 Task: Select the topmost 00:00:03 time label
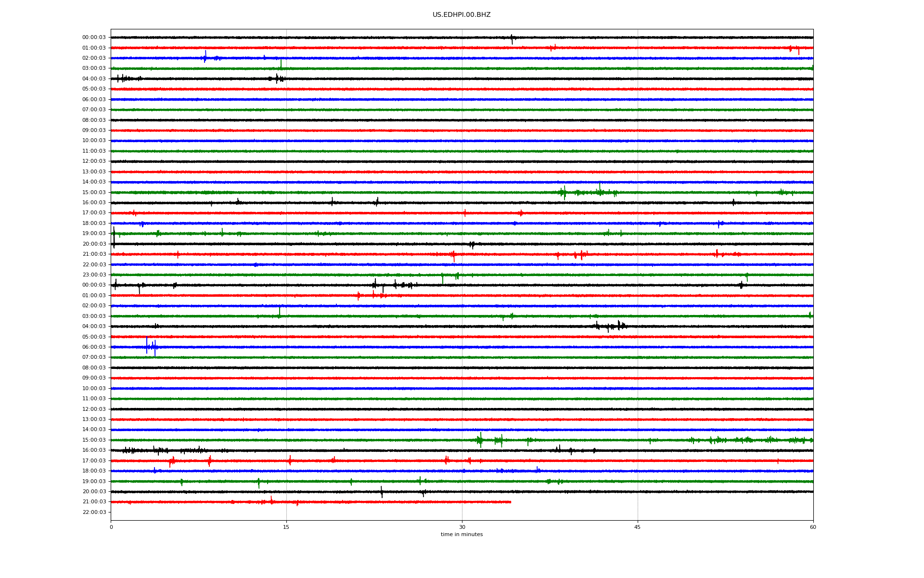(x=94, y=38)
